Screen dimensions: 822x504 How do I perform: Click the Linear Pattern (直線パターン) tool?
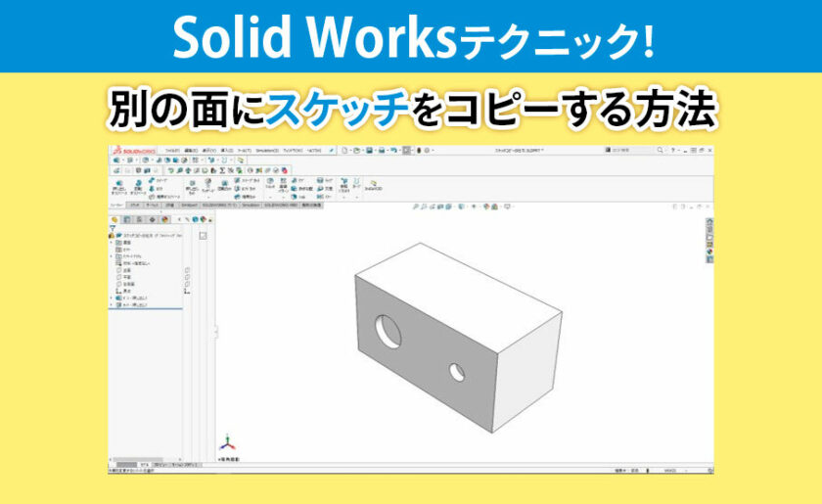284,185
